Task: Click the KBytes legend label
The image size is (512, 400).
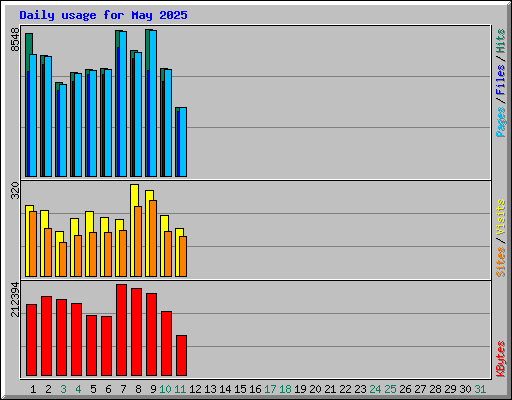Action: point(500,359)
